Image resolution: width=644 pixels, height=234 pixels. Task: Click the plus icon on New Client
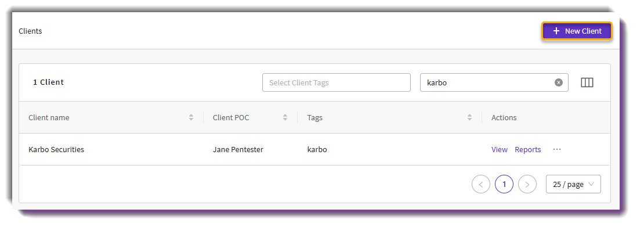click(x=556, y=31)
